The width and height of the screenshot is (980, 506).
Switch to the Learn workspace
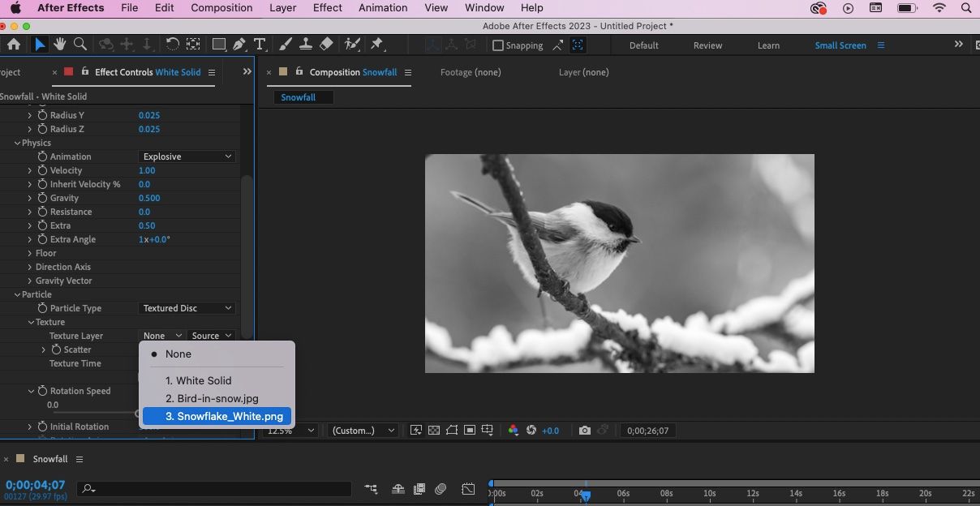(x=767, y=45)
